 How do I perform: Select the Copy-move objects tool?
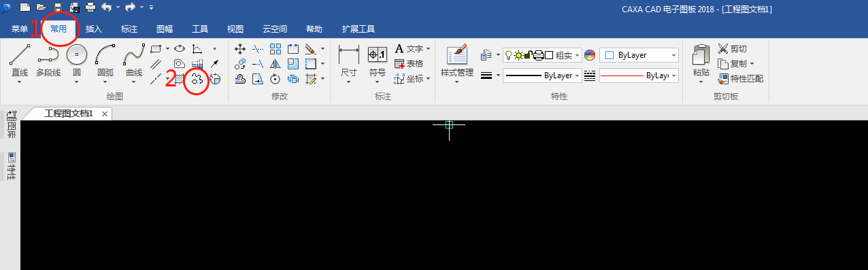pos(240,64)
